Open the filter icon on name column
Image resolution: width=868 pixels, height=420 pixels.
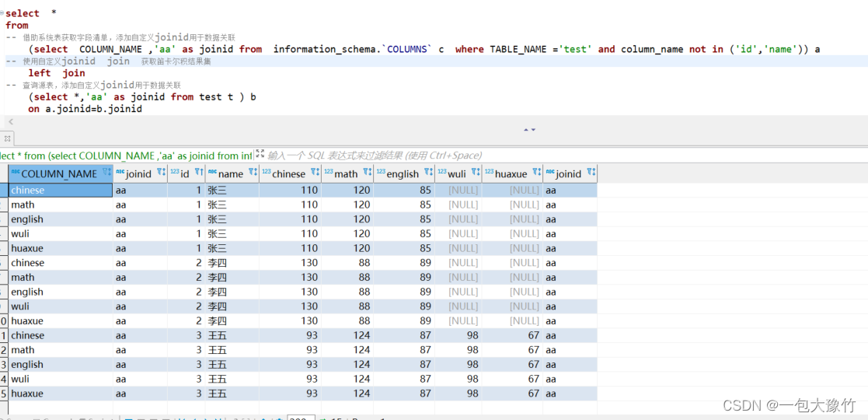click(x=253, y=173)
